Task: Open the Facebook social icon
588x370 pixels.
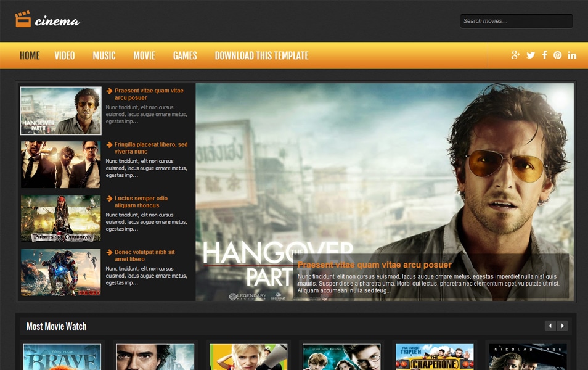Action: [544, 55]
